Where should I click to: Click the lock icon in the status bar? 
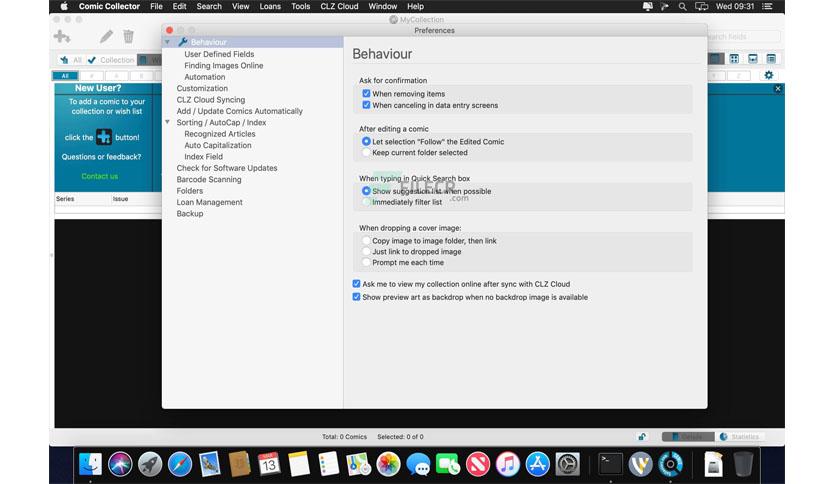click(x=642, y=437)
